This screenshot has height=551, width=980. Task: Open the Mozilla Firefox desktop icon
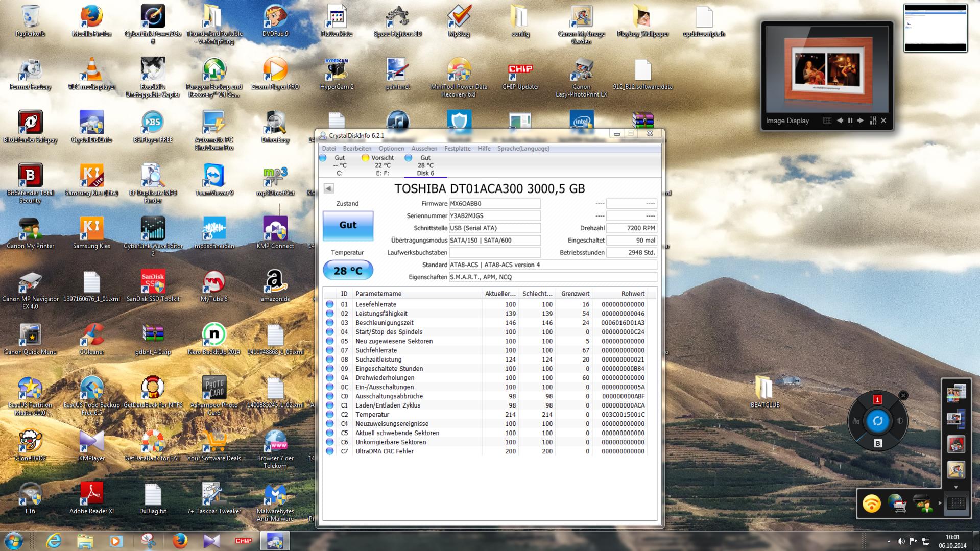[92, 20]
